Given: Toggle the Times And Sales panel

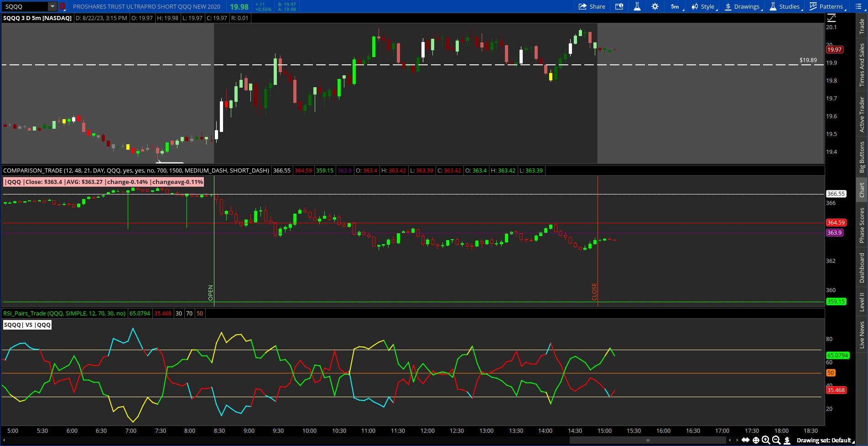Looking at the screenshot, I should coord(861,64).
